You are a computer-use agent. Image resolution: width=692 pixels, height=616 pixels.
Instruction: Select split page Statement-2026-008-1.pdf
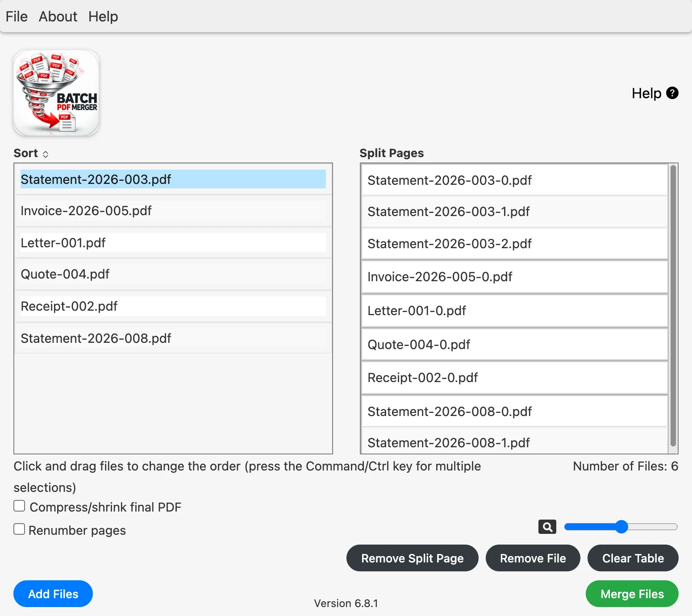pos(514,441)
